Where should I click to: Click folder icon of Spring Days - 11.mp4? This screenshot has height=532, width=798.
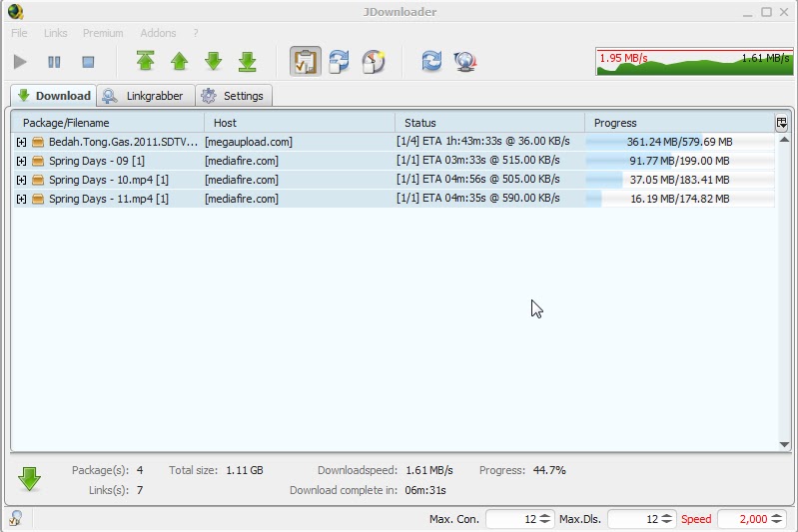38,199
